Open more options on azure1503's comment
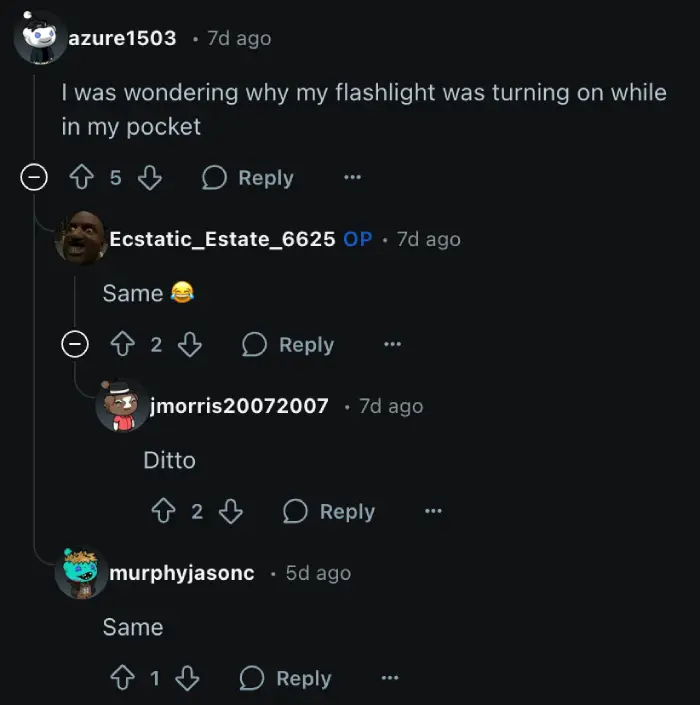 352,177
